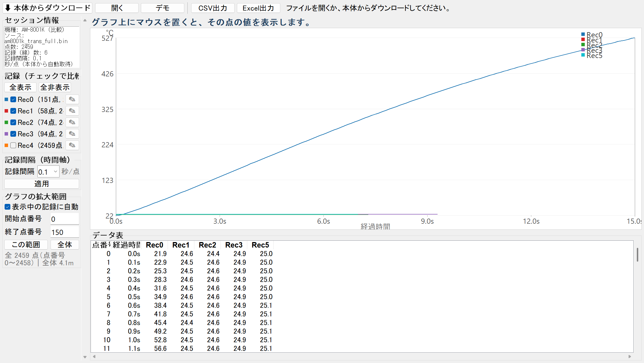Click the Rec0 value 56.6 cell

pyautogui.click(x=160, y=348)
